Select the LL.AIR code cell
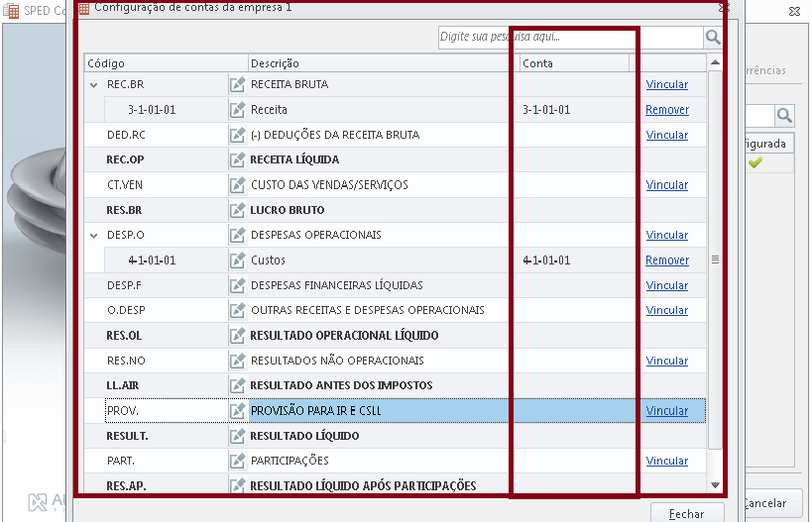This screenshot has height=522, width=812. (x=122, y=385)
